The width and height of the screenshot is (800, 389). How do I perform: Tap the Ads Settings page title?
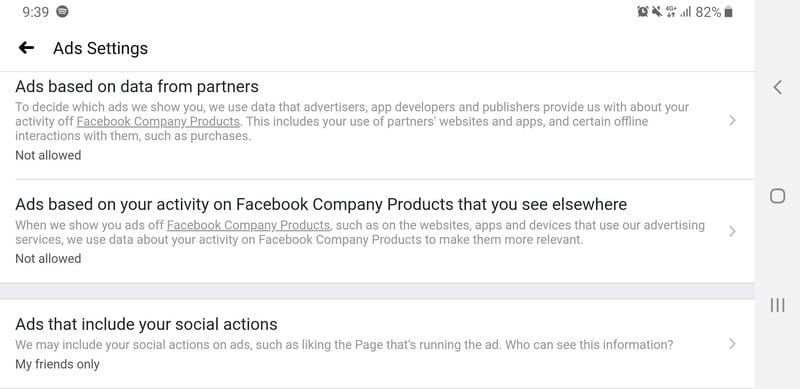tap(101, 48)
